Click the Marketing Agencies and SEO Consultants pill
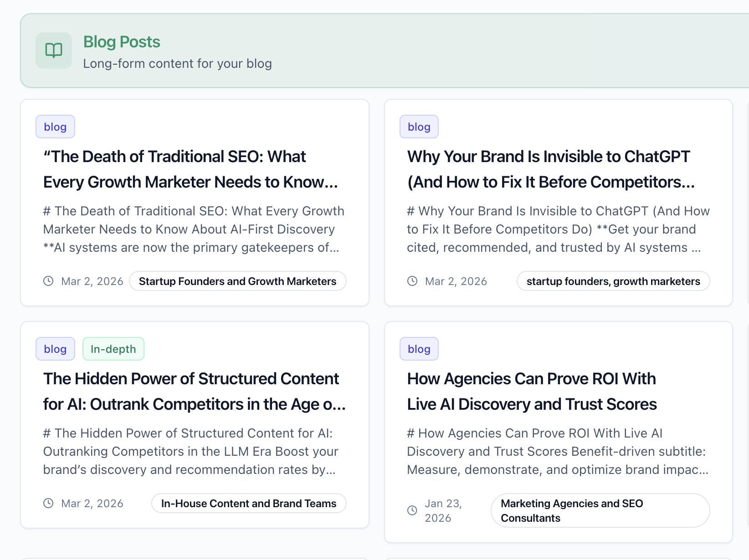 600,510
